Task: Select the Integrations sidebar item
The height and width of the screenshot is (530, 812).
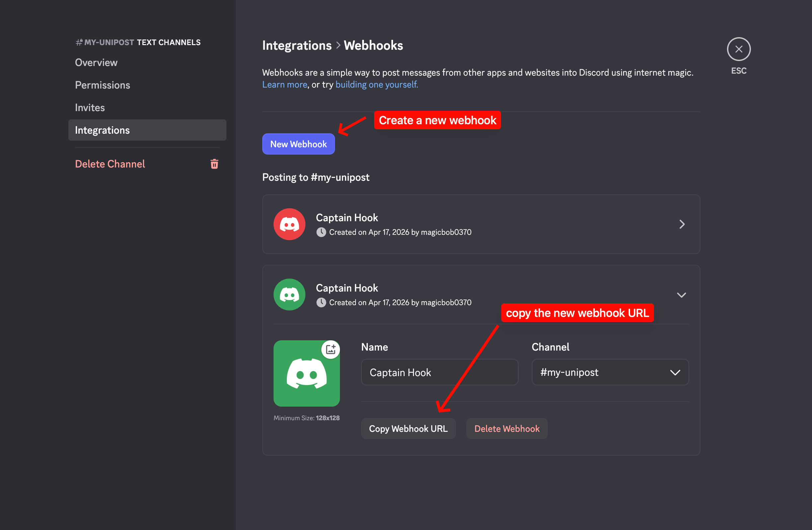Action: point(147,130)
